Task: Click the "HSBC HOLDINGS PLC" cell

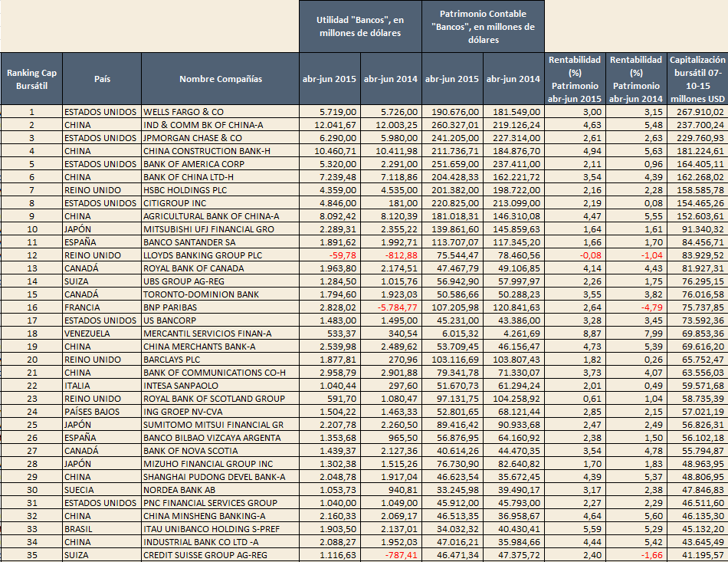Action: (x=221, y=190)
